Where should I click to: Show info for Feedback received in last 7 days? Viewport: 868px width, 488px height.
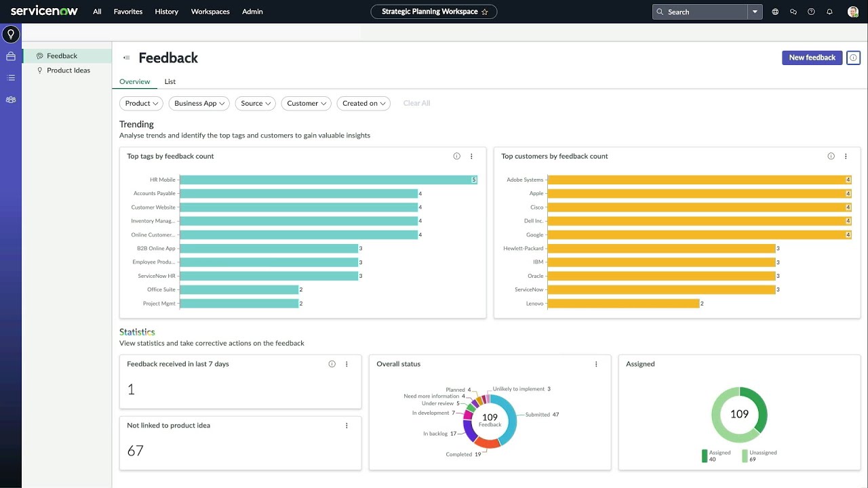pyautogui.click(x=332, y=364)
